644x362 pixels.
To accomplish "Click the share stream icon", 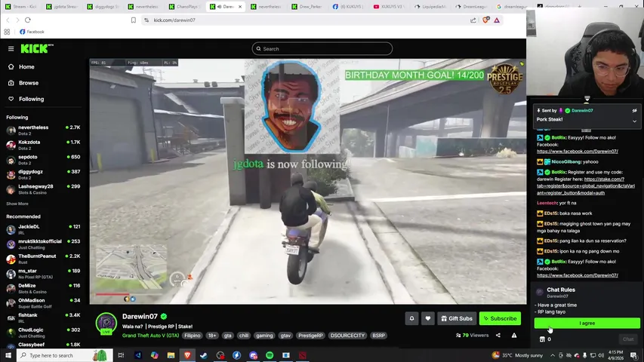I will (498, 336).
